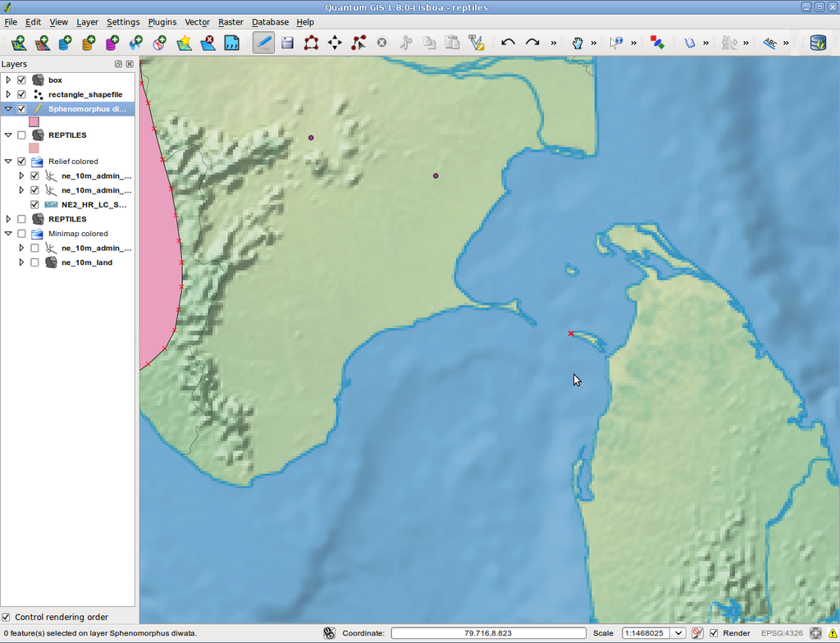Toggle editing with the pencil icon

point(263,43)
